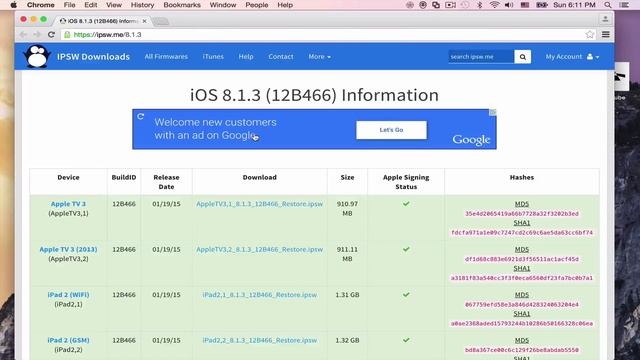Click the signing checkmark for iPad 2 (WiFi)
The width and height of the screenshot is (640, 360).
click(406, 294)
